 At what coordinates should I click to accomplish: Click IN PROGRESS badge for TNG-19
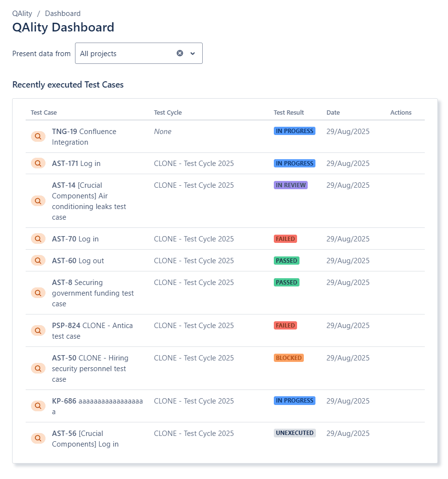(294, 131)
